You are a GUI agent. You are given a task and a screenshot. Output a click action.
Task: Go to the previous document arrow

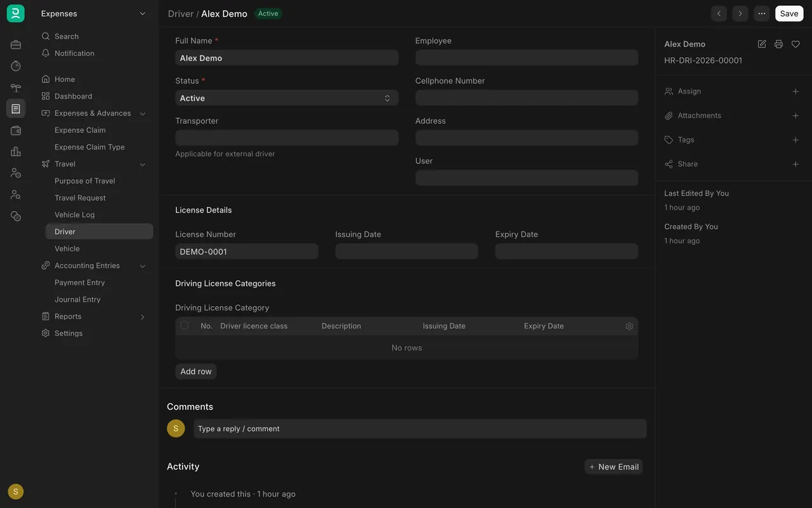click(719, 13)
